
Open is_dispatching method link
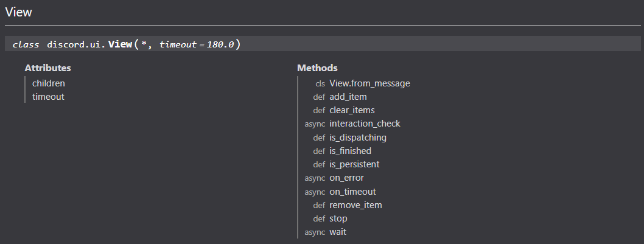tap(358, 138)
